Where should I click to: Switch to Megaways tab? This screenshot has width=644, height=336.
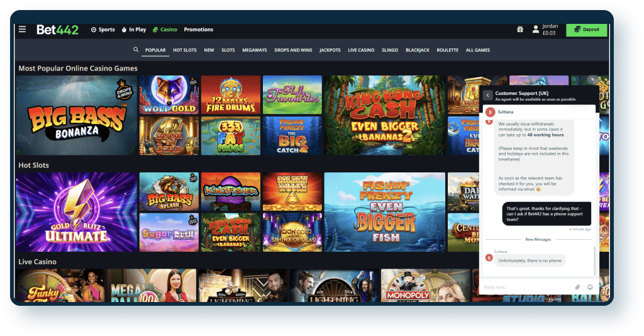254,50
